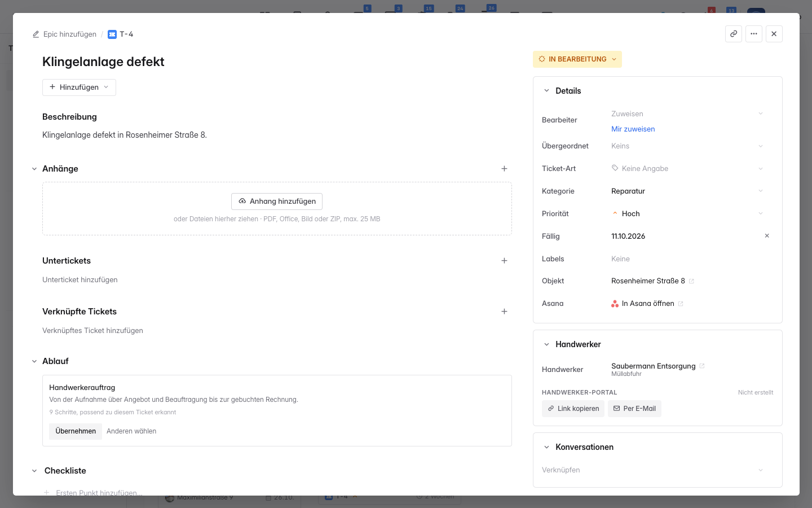Click the Epic hinzufügen pencil icon
The width and height of the screenshot is (812, 508).
[x=36, y=34]
